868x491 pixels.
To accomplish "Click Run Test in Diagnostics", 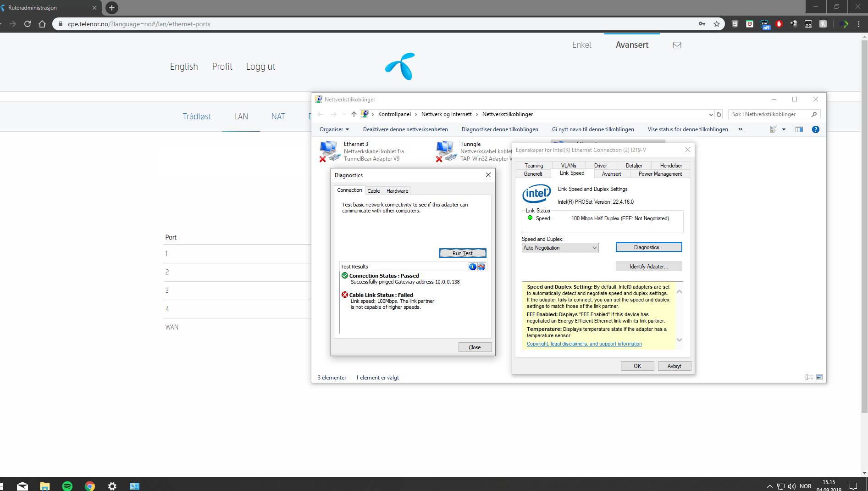I will click(463, 253).
